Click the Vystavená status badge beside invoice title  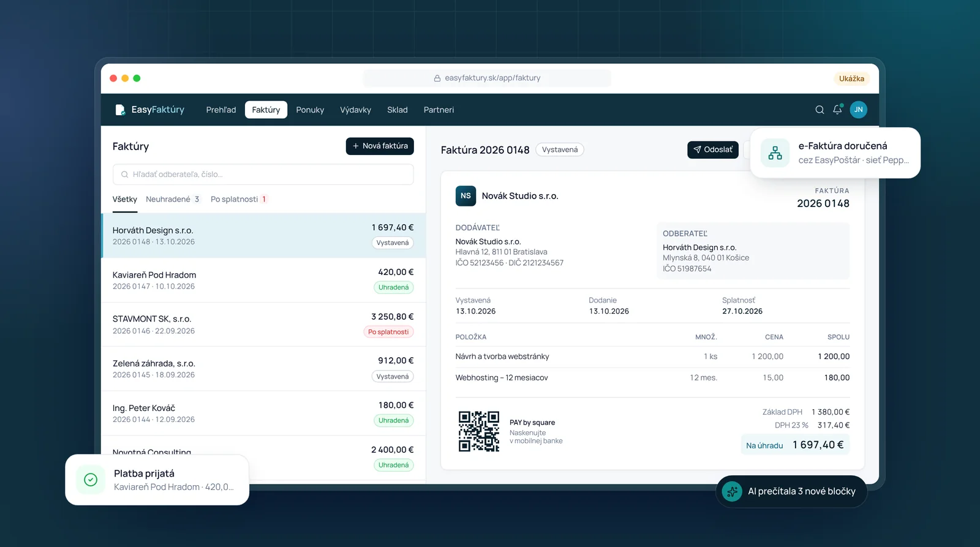(560, 149)
